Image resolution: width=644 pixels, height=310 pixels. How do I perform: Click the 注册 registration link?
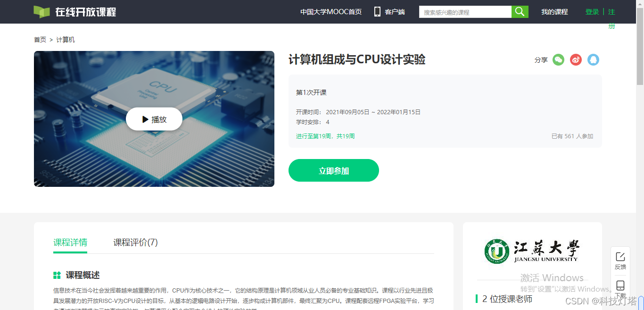(611, 19)
